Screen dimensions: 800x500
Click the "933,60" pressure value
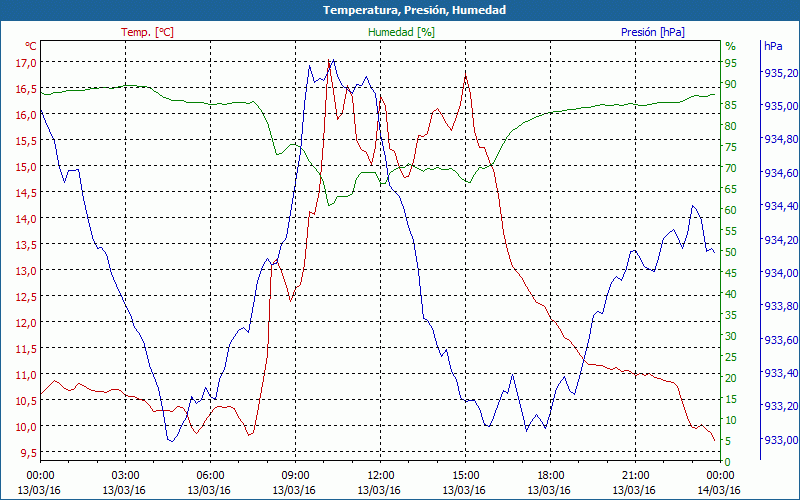(x=781, y=340)
